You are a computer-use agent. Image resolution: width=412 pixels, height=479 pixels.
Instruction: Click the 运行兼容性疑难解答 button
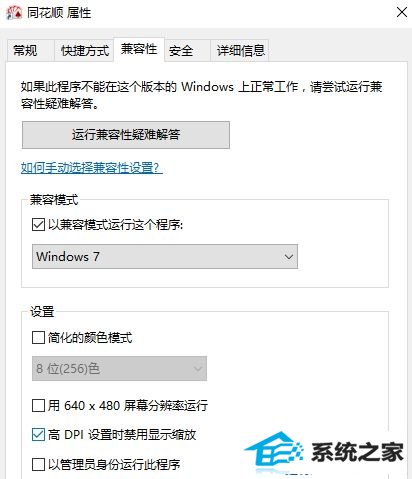click(126, 135)
